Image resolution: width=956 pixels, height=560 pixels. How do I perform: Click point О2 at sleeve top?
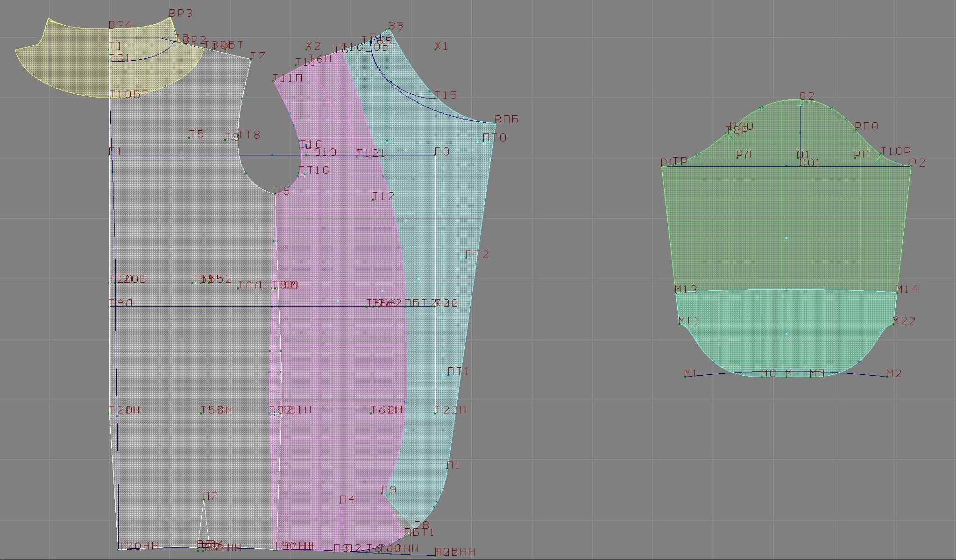coord(800,100)
